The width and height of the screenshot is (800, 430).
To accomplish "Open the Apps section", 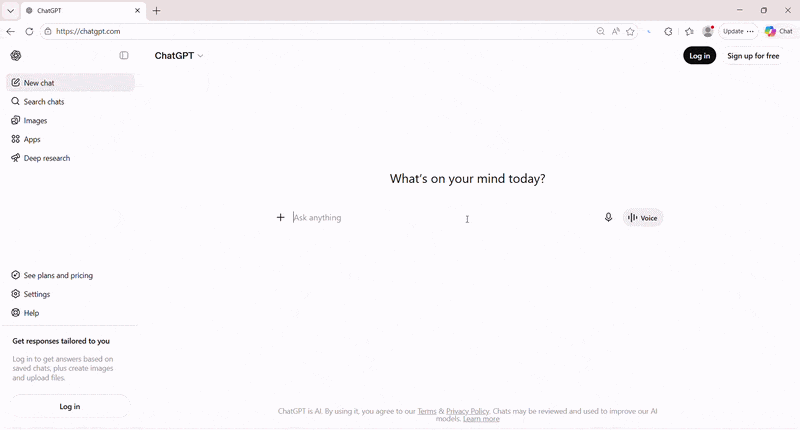I will [x=70, y=139].
